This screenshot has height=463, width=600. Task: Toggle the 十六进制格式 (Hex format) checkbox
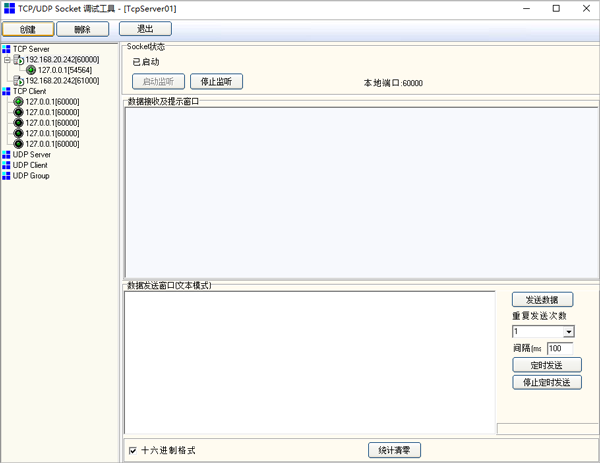[133, 450]
